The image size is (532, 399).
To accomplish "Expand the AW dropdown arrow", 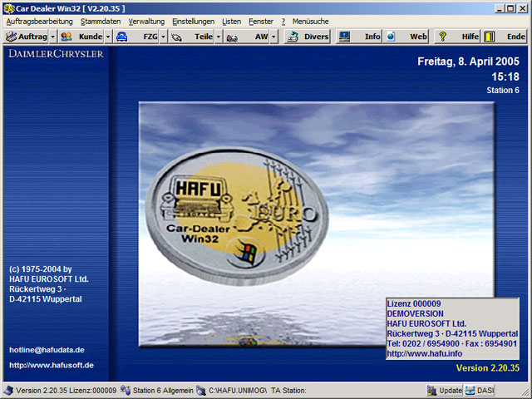I will [273, 37].
